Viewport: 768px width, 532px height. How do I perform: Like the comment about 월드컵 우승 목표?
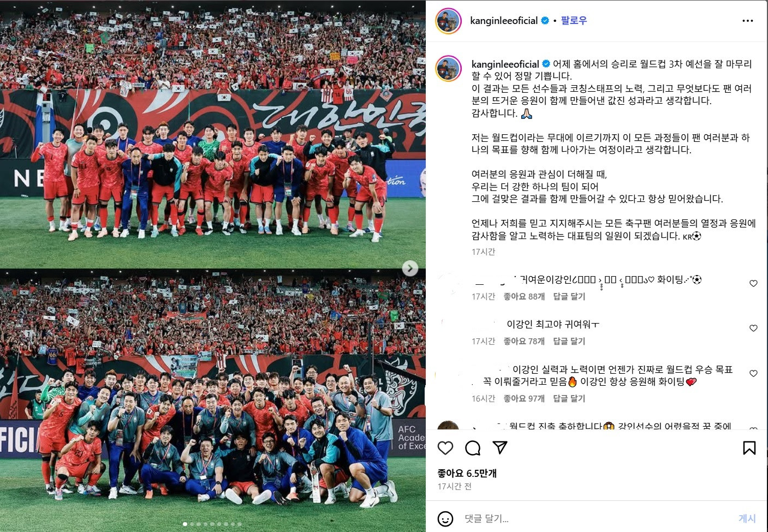[753, 373]
